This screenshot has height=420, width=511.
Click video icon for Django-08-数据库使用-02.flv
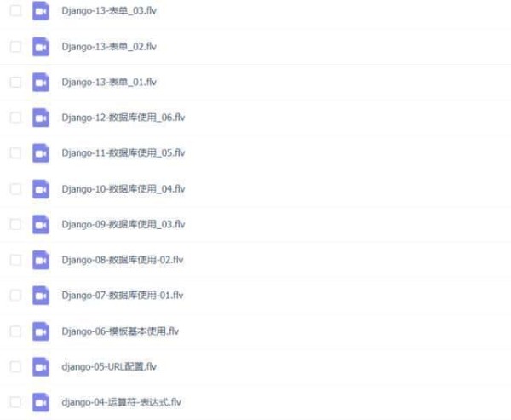pyautogui.click(x=41, y=260)
